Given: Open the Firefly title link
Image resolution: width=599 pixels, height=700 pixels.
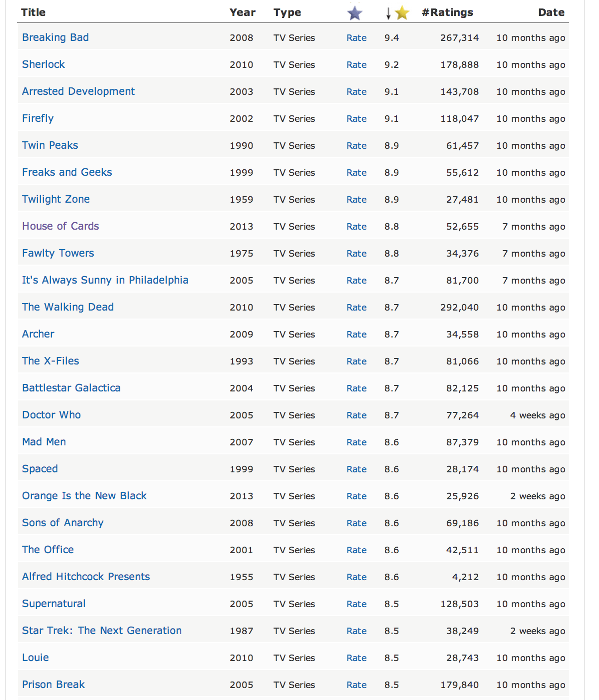Looking at the screenshot, I should pyautogui.click(x=38, y=118).
